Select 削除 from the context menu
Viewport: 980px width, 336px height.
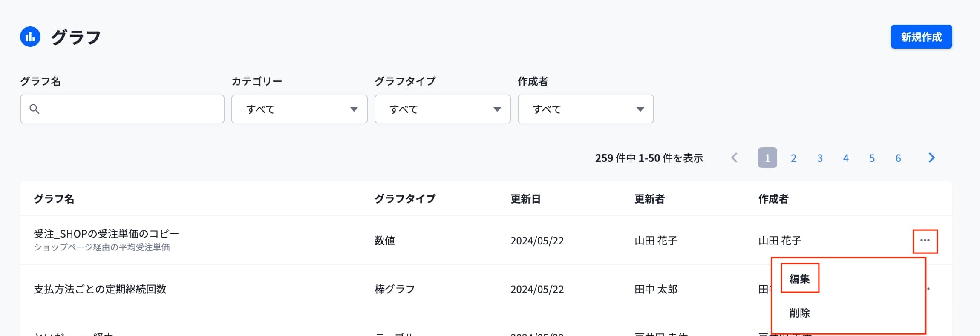pos(800,313)
